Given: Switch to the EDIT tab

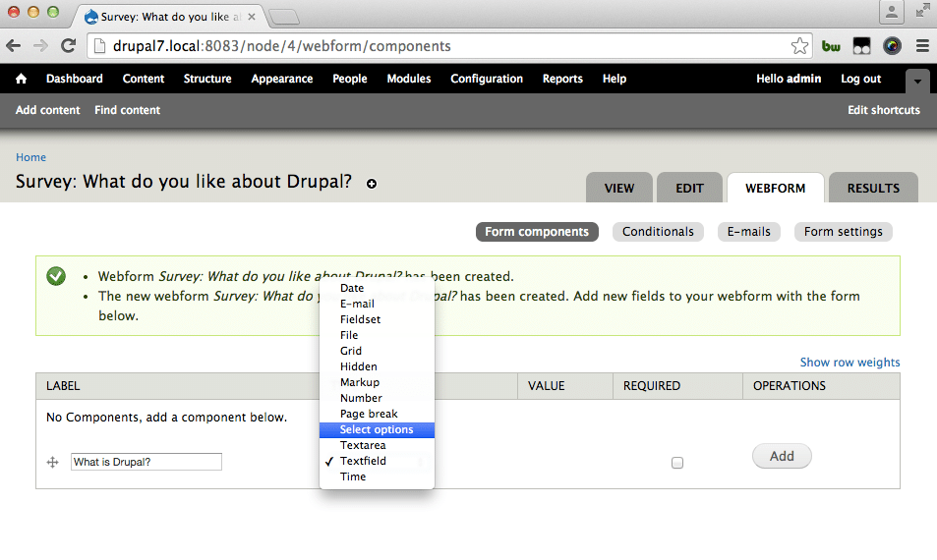Looking at the screenshot, I should click(x=689, y=188).
